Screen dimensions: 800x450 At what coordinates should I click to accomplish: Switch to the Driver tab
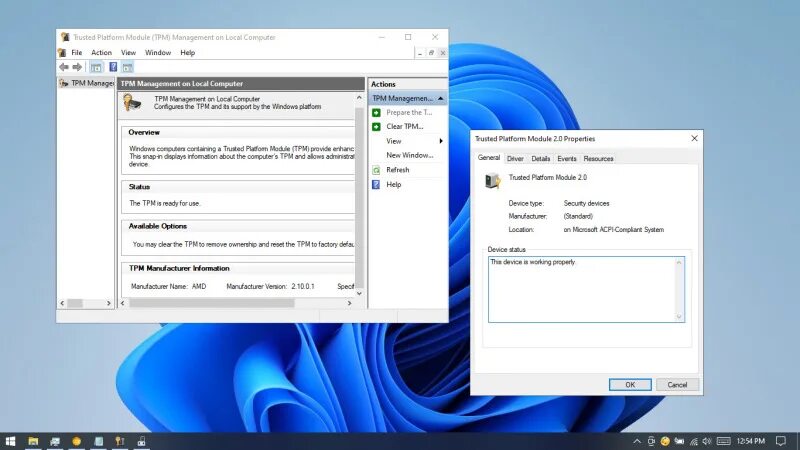pos(515,159)
